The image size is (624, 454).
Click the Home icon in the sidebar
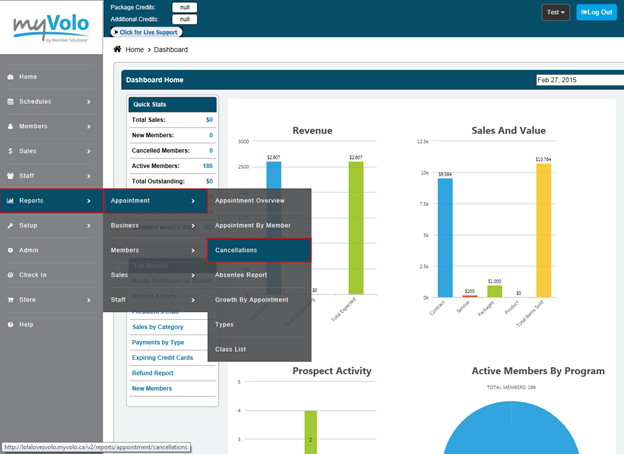[10, 77]
